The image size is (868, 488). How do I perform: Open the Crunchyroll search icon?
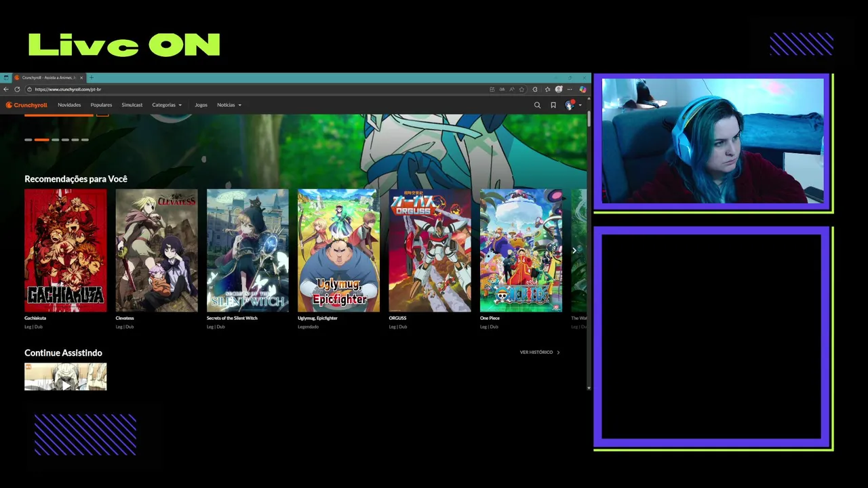[x=537, y=105]
